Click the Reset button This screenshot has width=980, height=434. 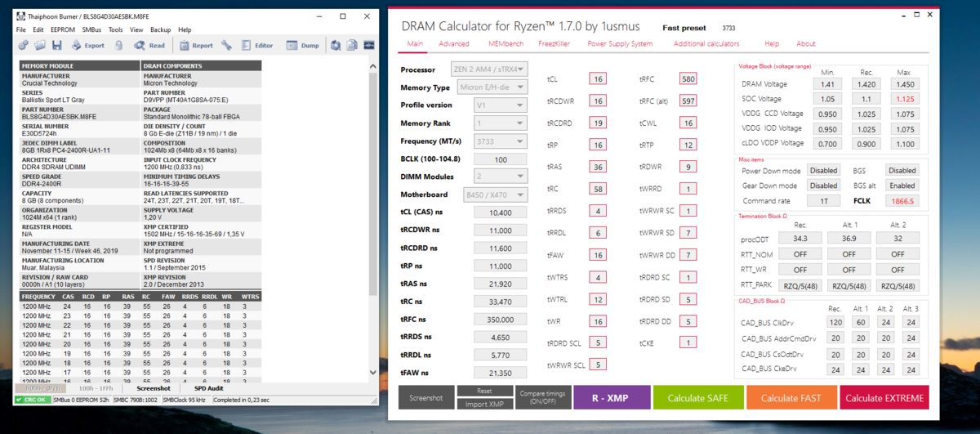click(484, 391)
